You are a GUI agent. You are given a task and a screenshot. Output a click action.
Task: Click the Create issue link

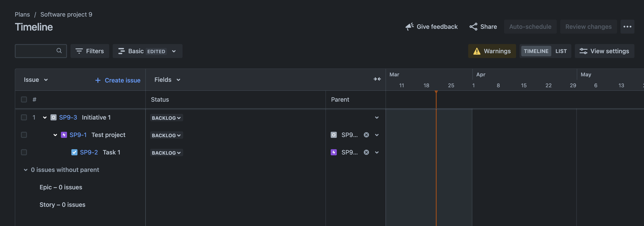[x=118, y=80]
